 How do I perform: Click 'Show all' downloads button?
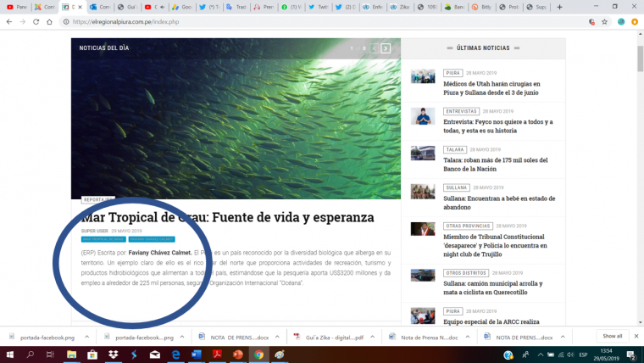pos(612,337)
